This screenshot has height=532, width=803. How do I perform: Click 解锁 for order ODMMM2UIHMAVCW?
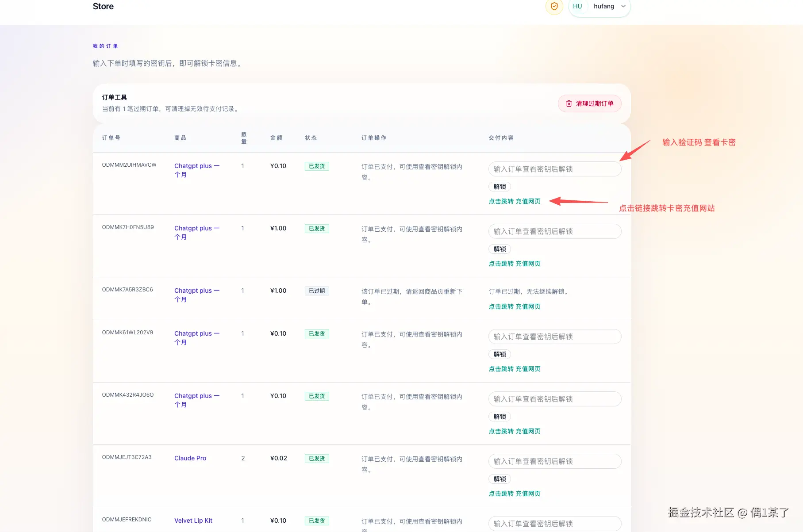tap(499, 187)
